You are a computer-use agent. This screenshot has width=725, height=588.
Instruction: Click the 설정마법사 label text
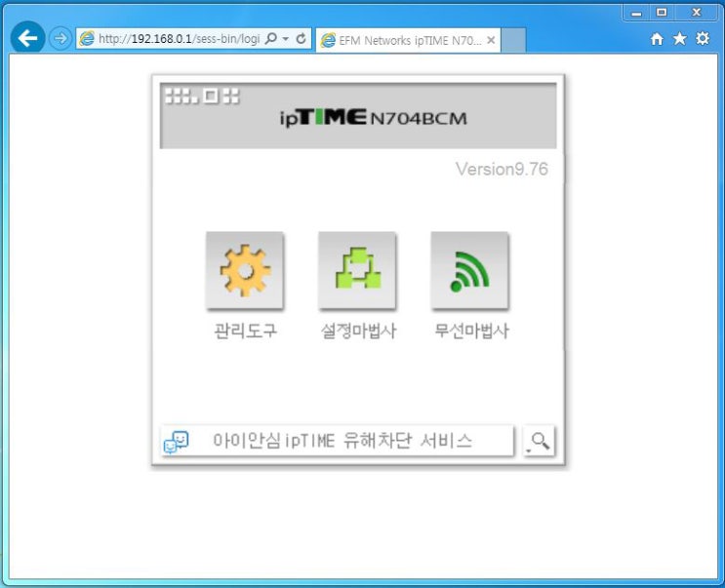click(x=358, y=331)
